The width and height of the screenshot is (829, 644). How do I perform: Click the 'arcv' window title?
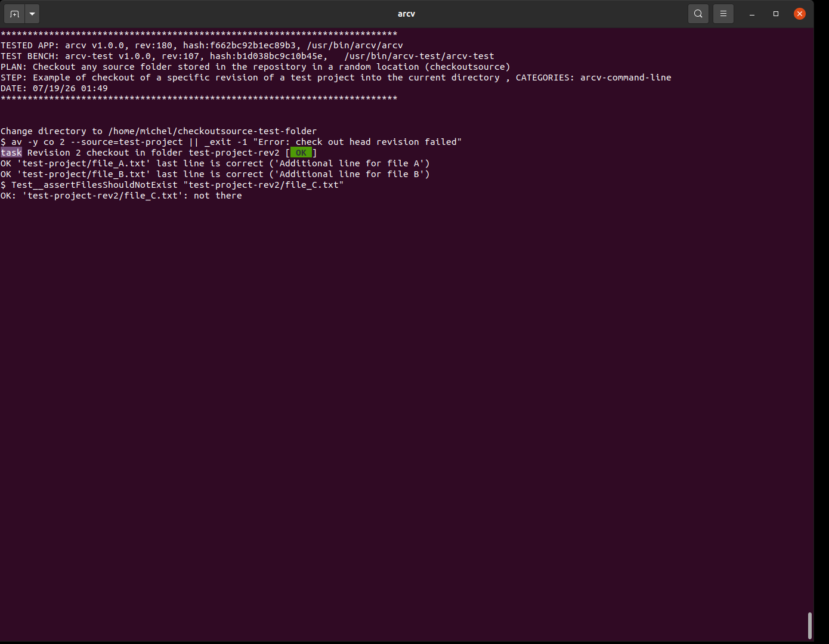[406, 14]
